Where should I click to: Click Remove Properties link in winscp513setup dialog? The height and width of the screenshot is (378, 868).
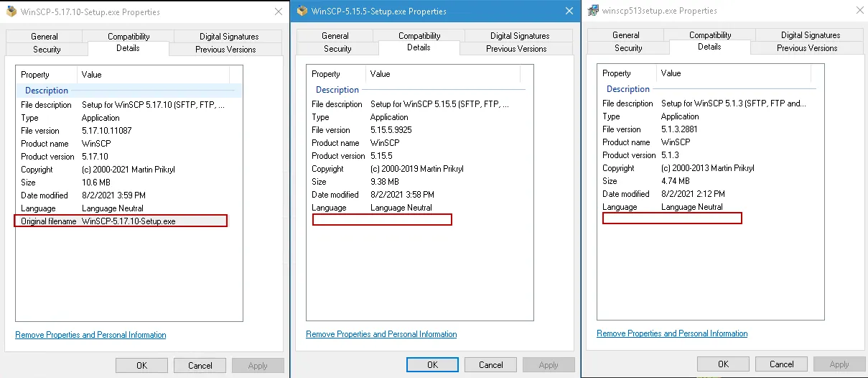point(672,333)
